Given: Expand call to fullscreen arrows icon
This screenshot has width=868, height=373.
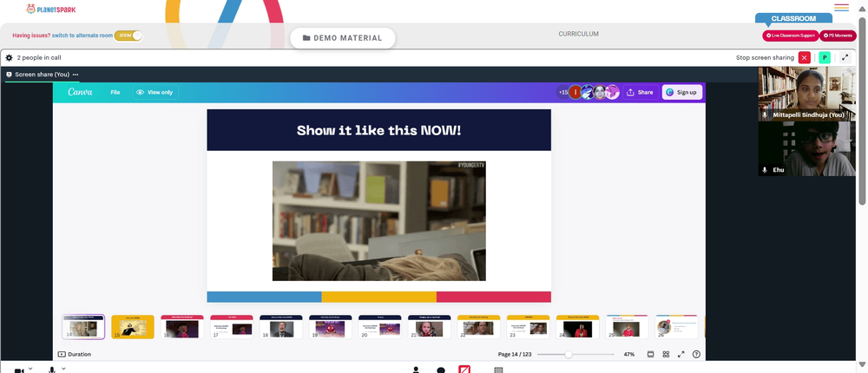Looking at the screenshot, I should coord(845,57).
